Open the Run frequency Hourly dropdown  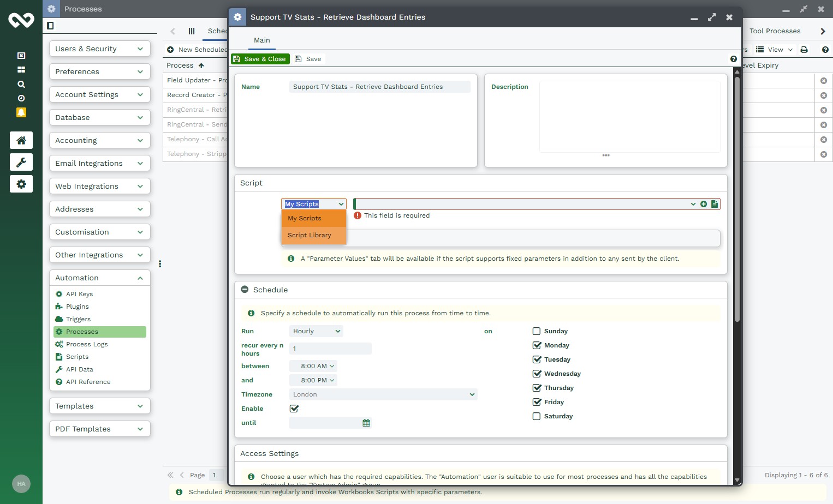pos(316,331)
